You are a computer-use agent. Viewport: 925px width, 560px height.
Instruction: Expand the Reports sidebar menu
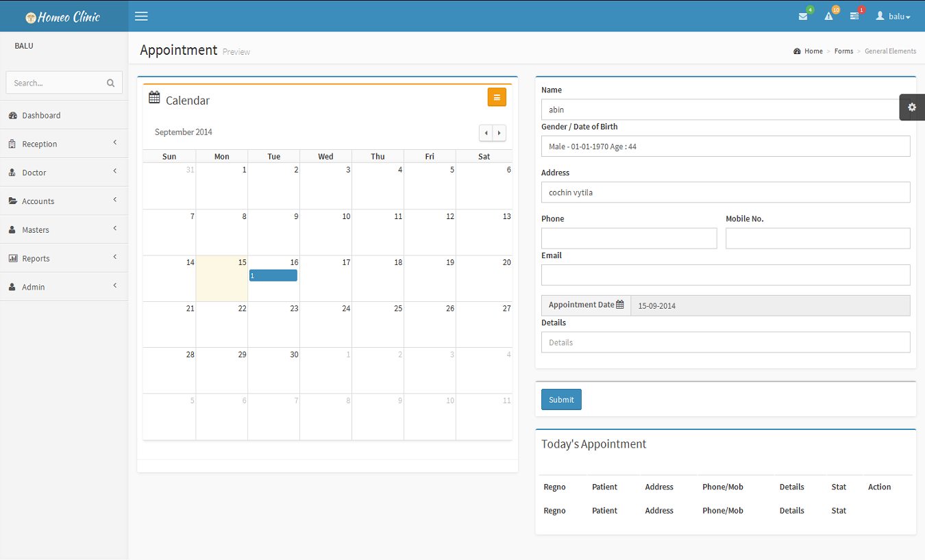[x=64, y=258]
